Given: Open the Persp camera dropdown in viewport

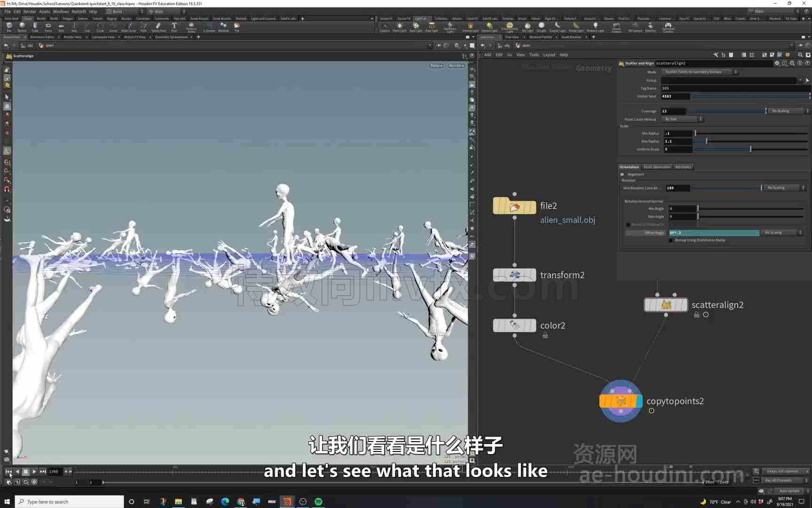Looking at the screenshot, I should click(436, 66).
